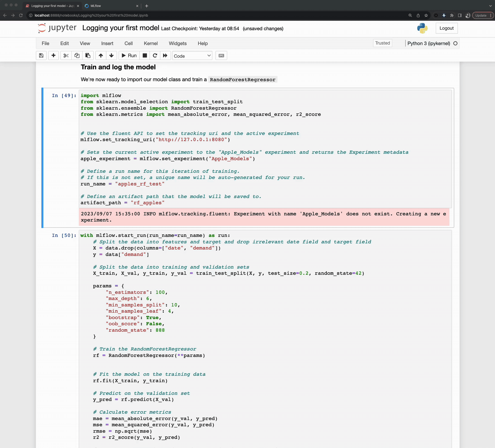Click the Trusted notebook status

[x=382, y=43]
